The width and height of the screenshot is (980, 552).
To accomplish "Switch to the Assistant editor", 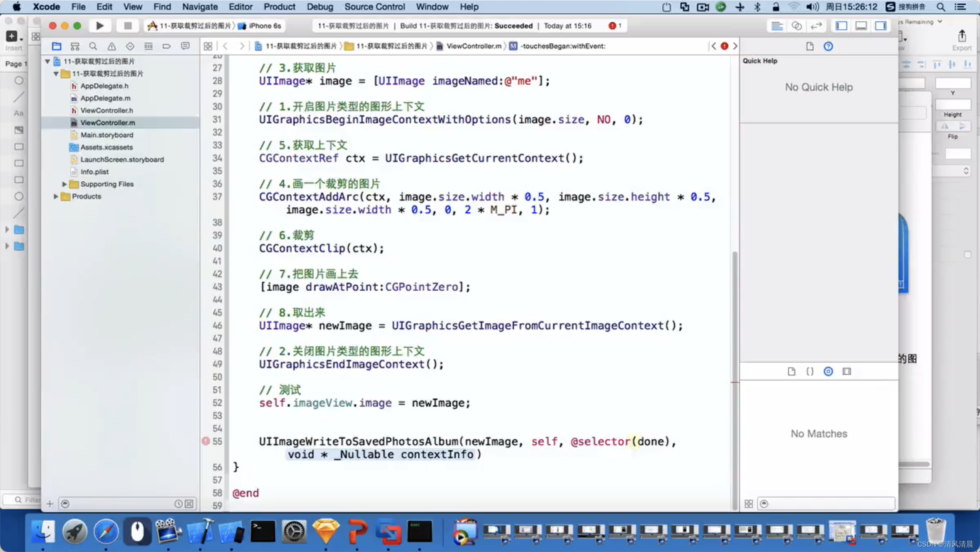I will (x=796, y=26).
